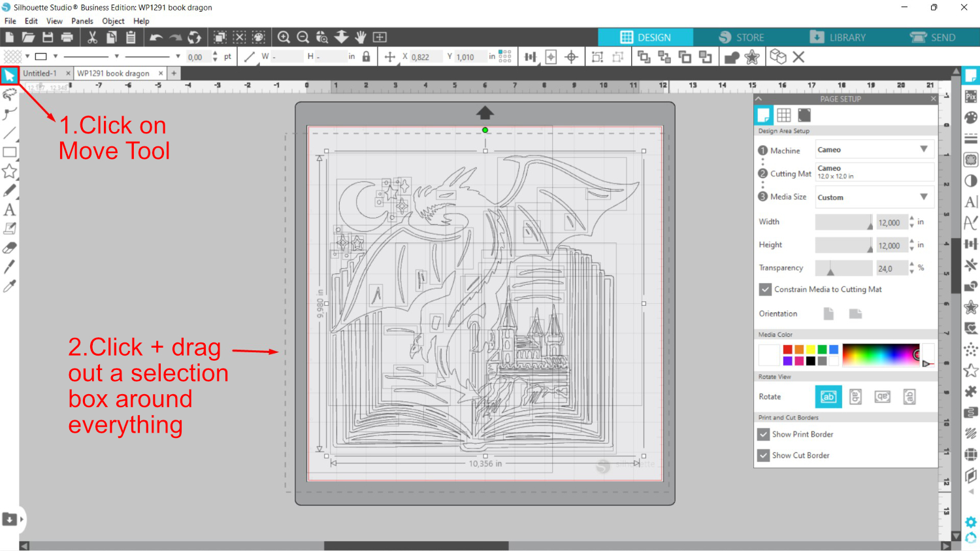Open the fill pattern dropdown arrow
This screenshot has width=980, height=551.
(x=27, y=56)
